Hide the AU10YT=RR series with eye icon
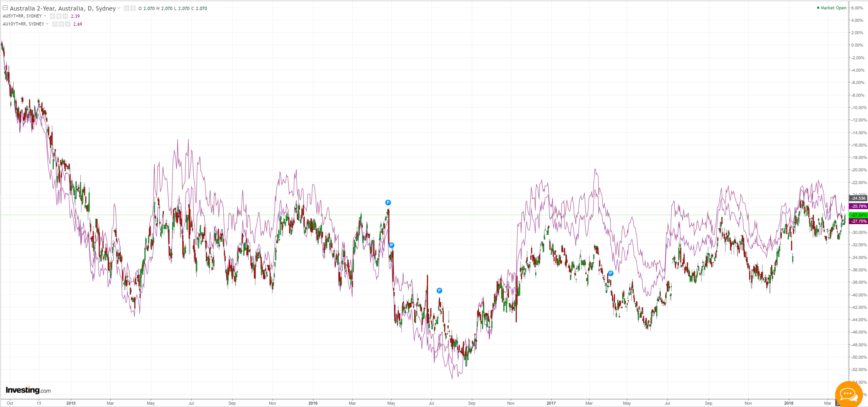The height and width of the screenshot is (407, 868). (x=55, y=24)
